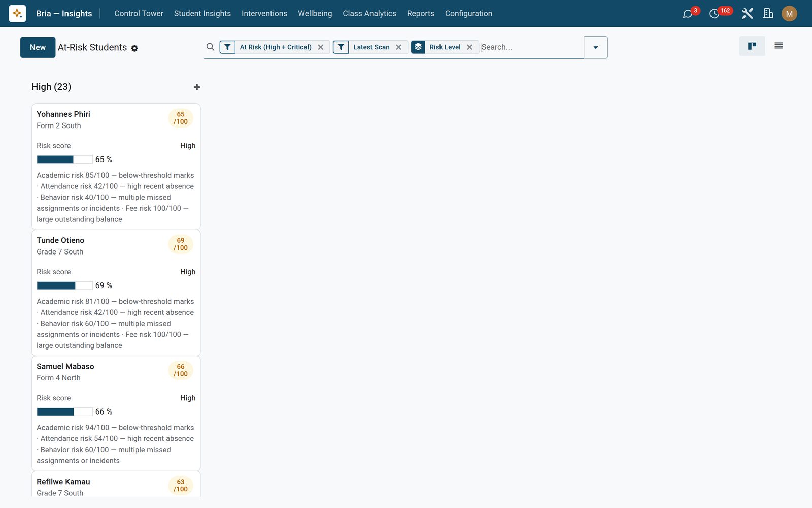
Task: Focus the Search input field
Action: pyautogui.click(x=531, y=47)
